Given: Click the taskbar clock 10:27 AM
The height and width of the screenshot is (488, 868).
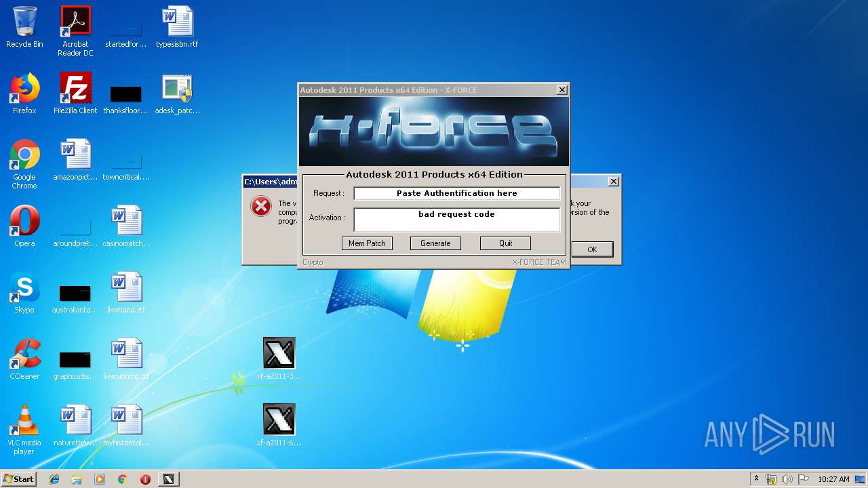Looking at the screenshot, I should tap(833, 479).
